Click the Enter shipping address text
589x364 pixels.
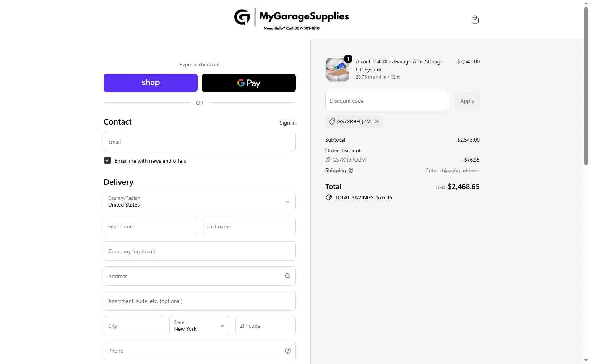point(453,170)
